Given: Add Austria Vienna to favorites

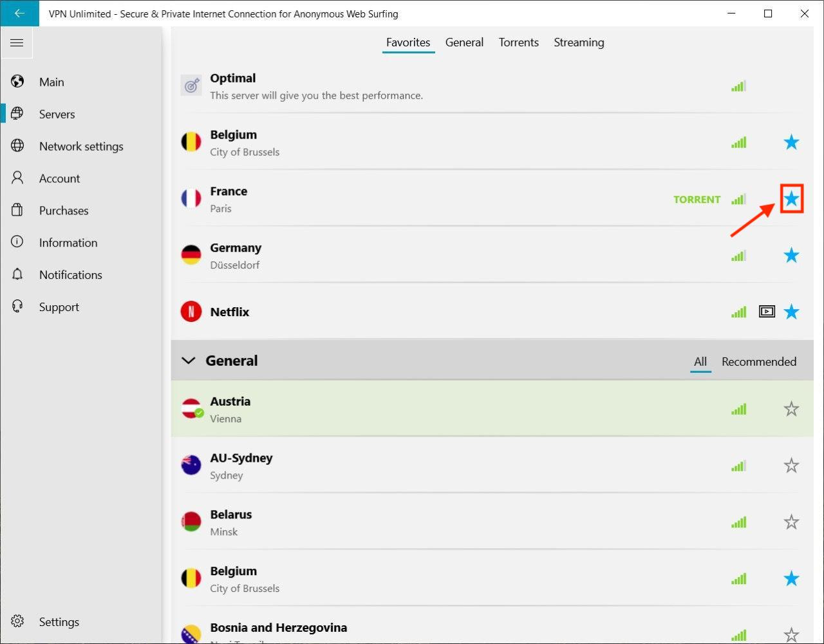Looking at the screenshot, I should click(791, 409).
